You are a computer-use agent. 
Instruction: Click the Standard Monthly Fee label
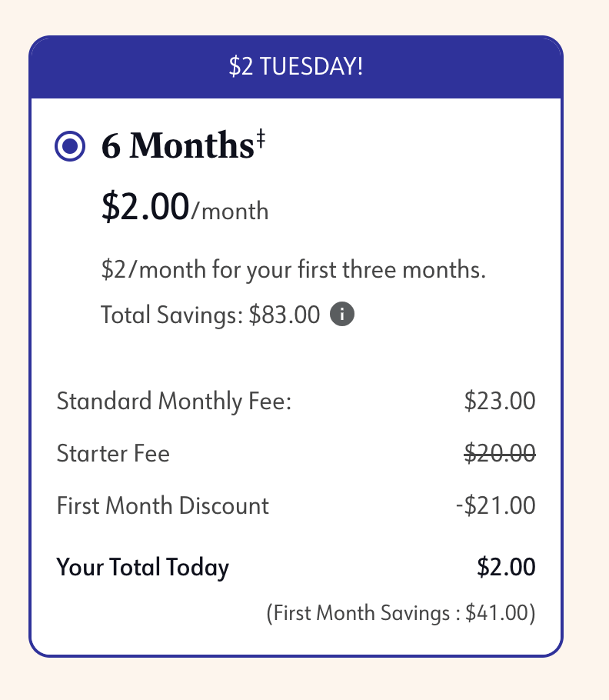pyautogui.click(x=175, y=402)
